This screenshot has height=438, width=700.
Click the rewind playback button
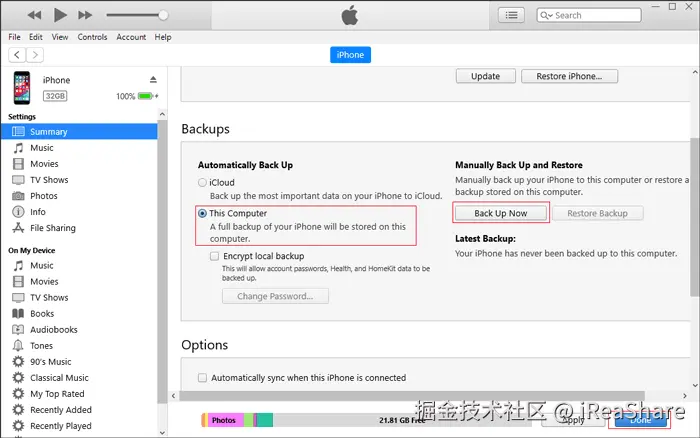(34, 15)
